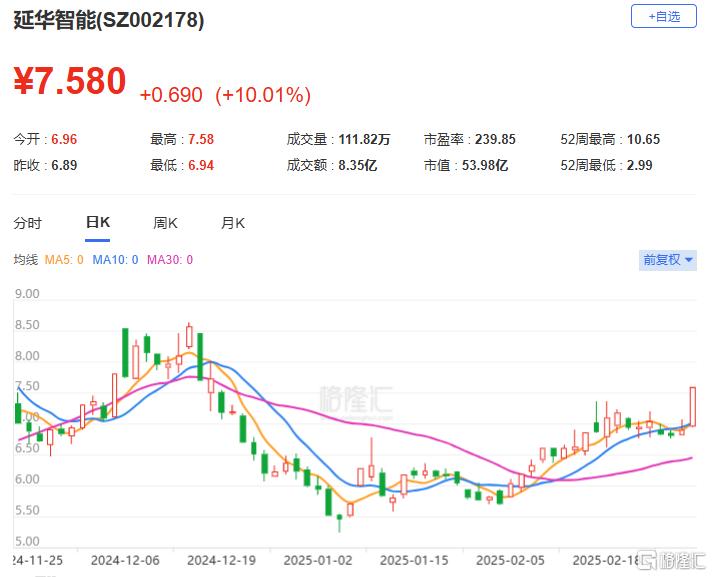Click the 最高 value 7.58
Screen dimensions: 712x577
click(201, 139)
